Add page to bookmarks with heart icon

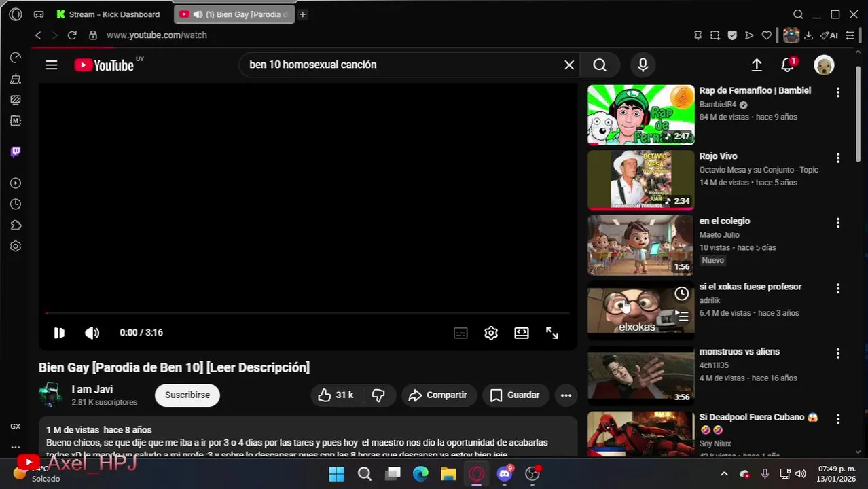pos(767,35)
